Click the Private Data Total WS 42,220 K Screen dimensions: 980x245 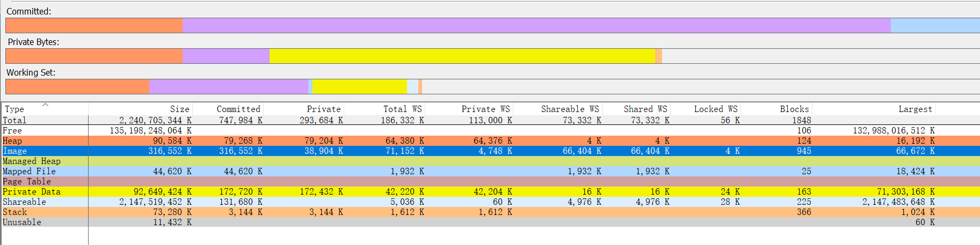[405, 191]
